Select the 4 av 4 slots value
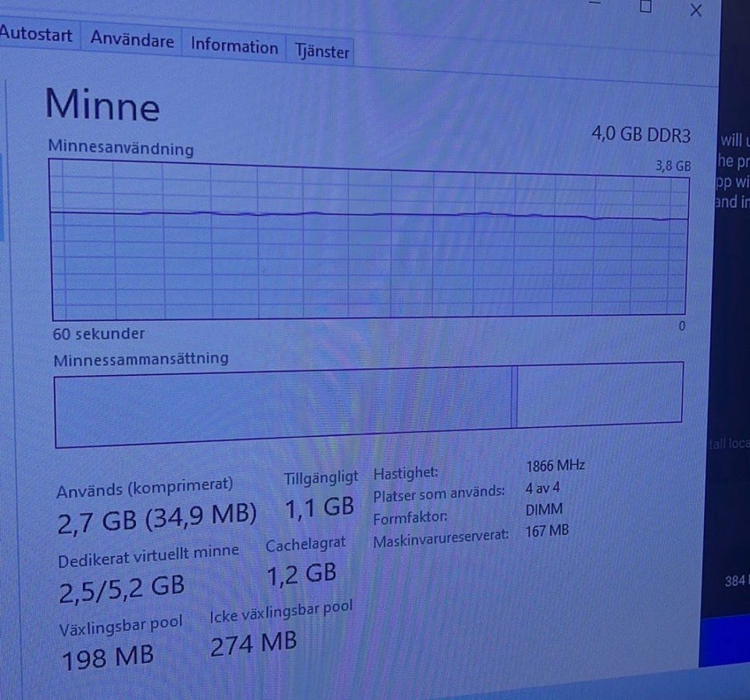The width and height of the screenshot is (750, 700). point(542,488)
